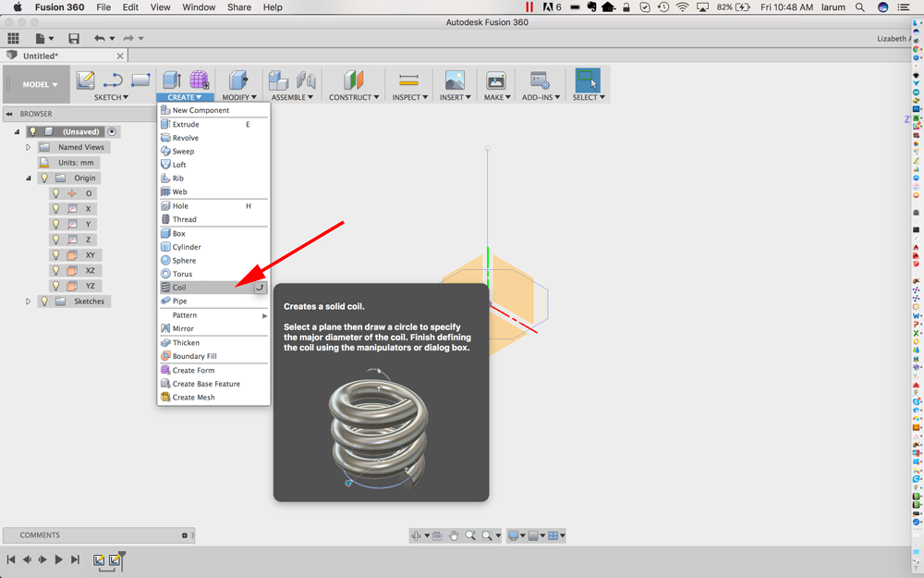Toggle visibility bulb of Sketches folder
924x578 pixels.
coord(44,301)
